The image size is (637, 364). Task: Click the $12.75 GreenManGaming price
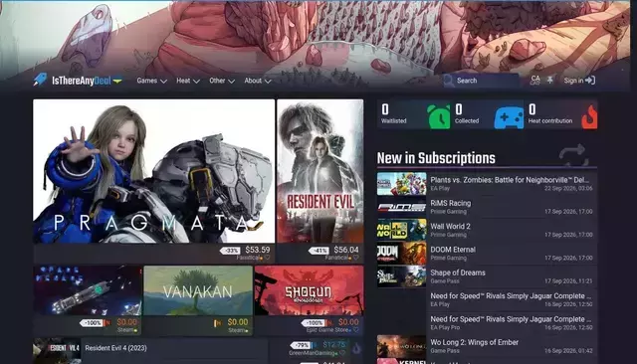[x=334, y=344]
